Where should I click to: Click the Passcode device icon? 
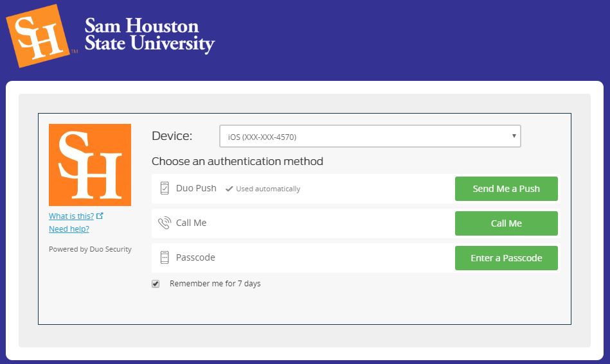click(165, 257)
